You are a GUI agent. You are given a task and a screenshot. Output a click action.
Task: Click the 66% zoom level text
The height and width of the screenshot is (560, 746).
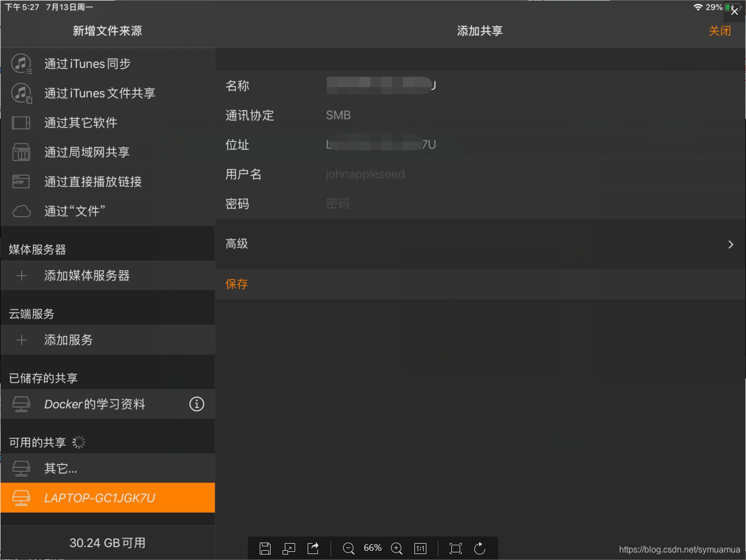tap(372, 548)
